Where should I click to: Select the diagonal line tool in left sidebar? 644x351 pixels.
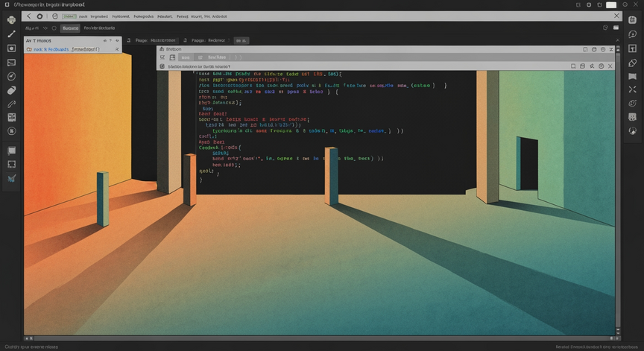tap(11, 34)
